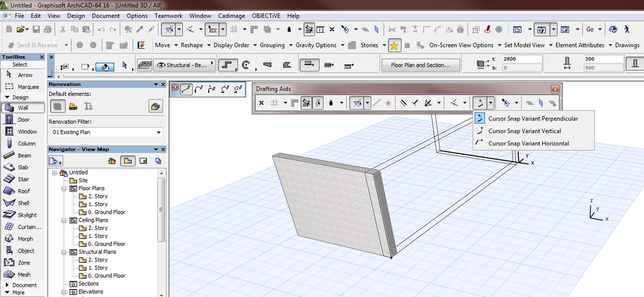This screenshot has height=297, width=644.
Task: Select the Arrow tool in ToolBox
Action: pyautogui.click(x=23, y=75)
